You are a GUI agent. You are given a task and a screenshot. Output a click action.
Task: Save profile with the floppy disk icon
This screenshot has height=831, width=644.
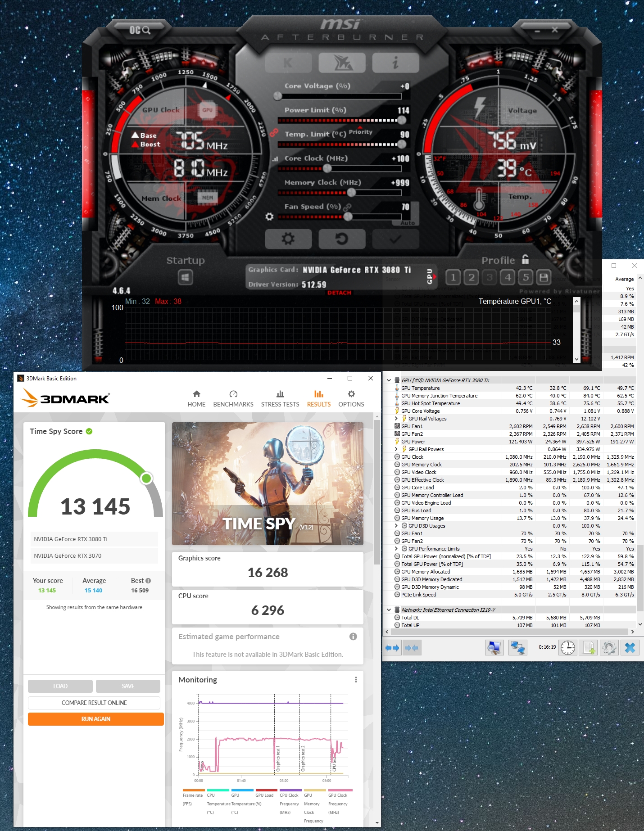tap(544, 277)
